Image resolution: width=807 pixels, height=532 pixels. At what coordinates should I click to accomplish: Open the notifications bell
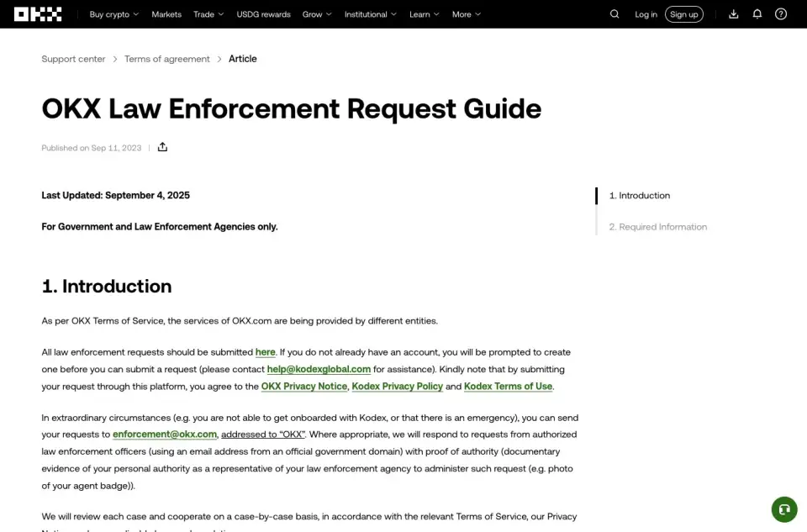[x=757, y=14]
